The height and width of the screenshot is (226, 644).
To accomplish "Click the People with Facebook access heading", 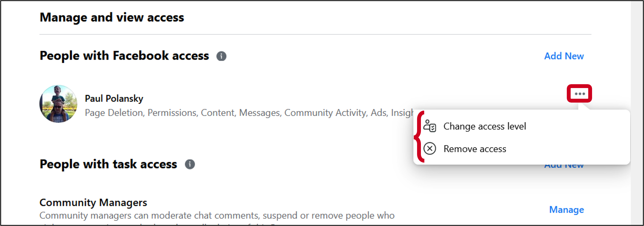I will click(124, 56).
